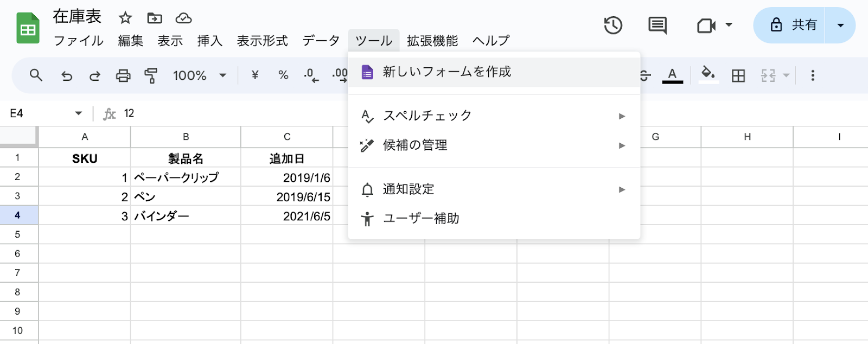Expand the name box dropdown arrow
This screenshot has height=344, width=868.
[x=79, y=113]
